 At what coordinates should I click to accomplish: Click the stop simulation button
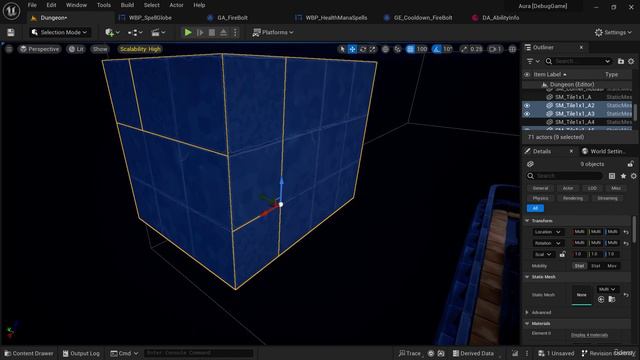pos(212,32)
